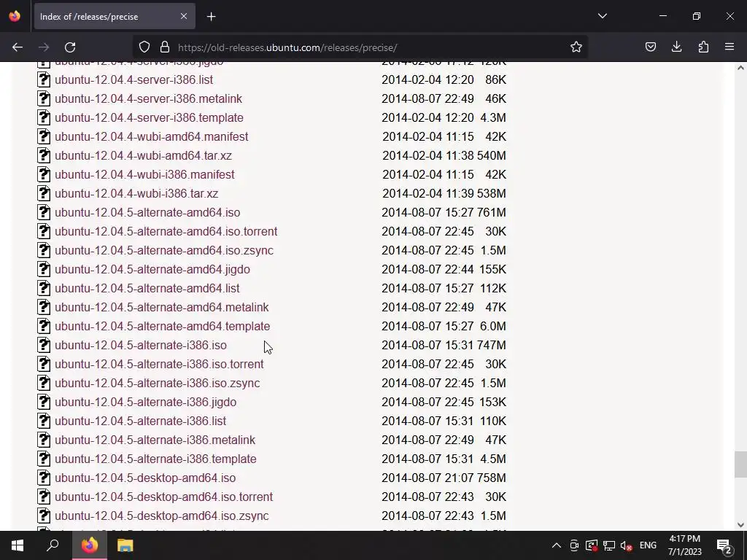Download ubuntu-12.04.4-wubi-i386.tar.xz
747x560 pixels.
[x=136, y=194]
